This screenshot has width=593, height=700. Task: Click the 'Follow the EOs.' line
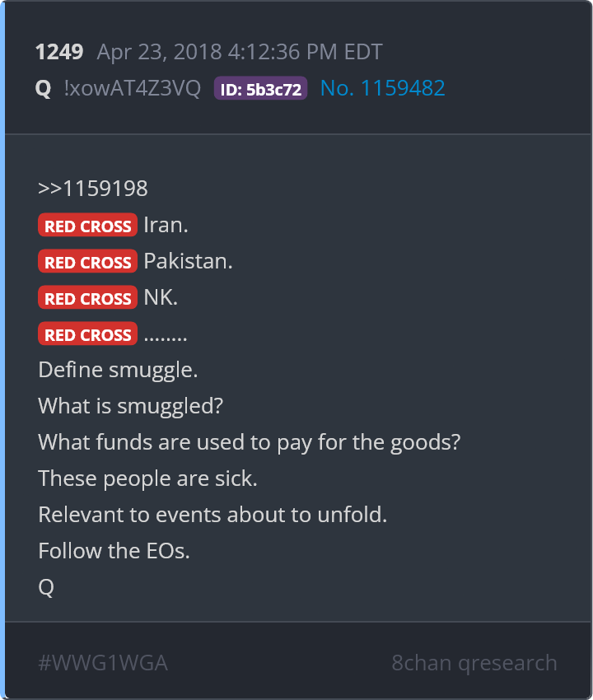[x=114, y=551]
